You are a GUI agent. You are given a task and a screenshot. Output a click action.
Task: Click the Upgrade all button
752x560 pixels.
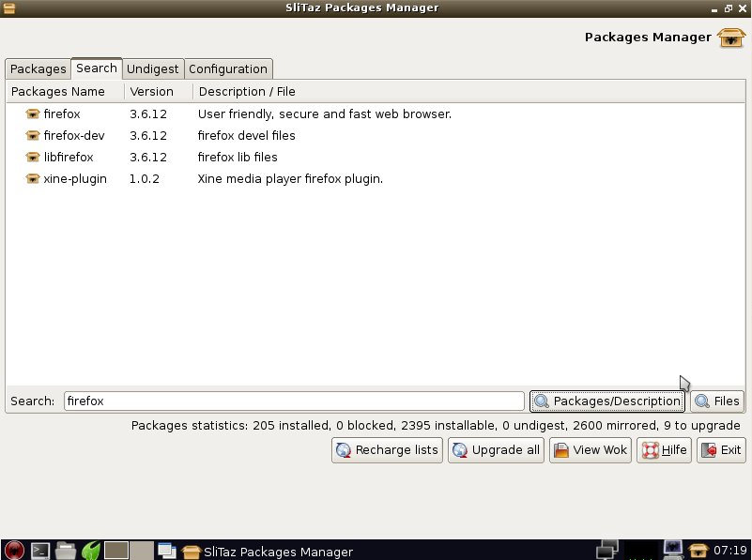point(496,450)
